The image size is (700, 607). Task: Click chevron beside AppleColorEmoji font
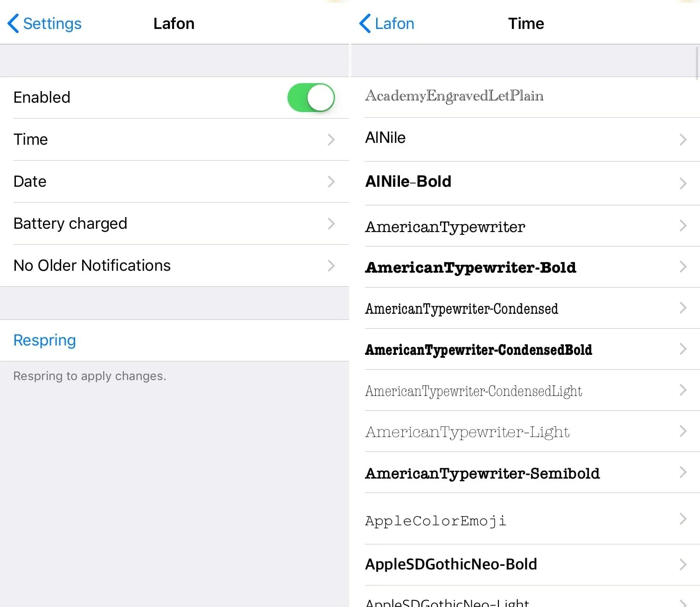click(683, 519)
